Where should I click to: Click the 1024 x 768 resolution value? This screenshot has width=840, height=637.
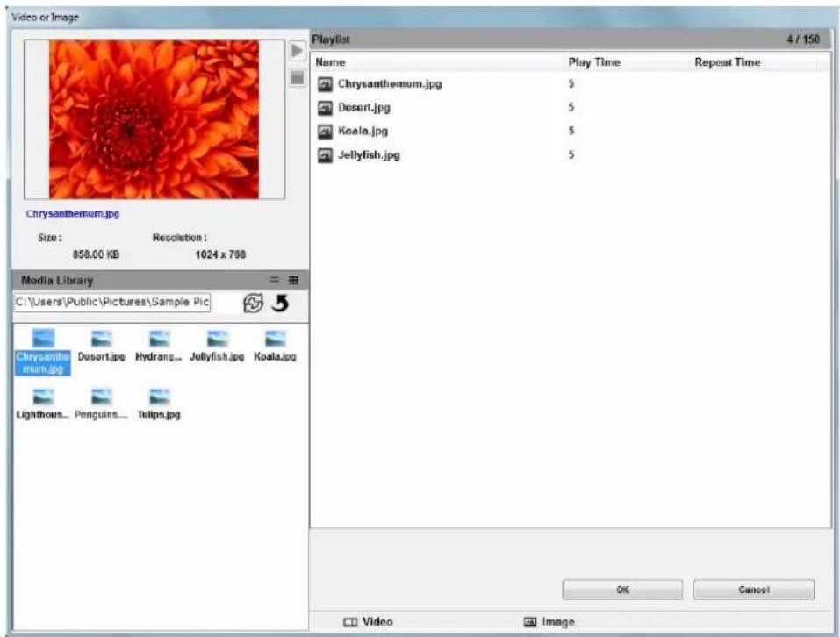220,254
